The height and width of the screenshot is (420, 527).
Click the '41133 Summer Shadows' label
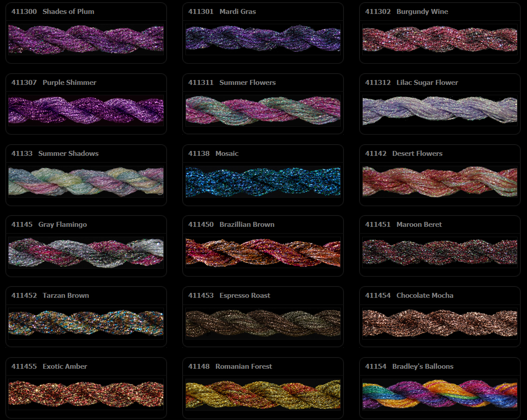click(x=55, y=153)
